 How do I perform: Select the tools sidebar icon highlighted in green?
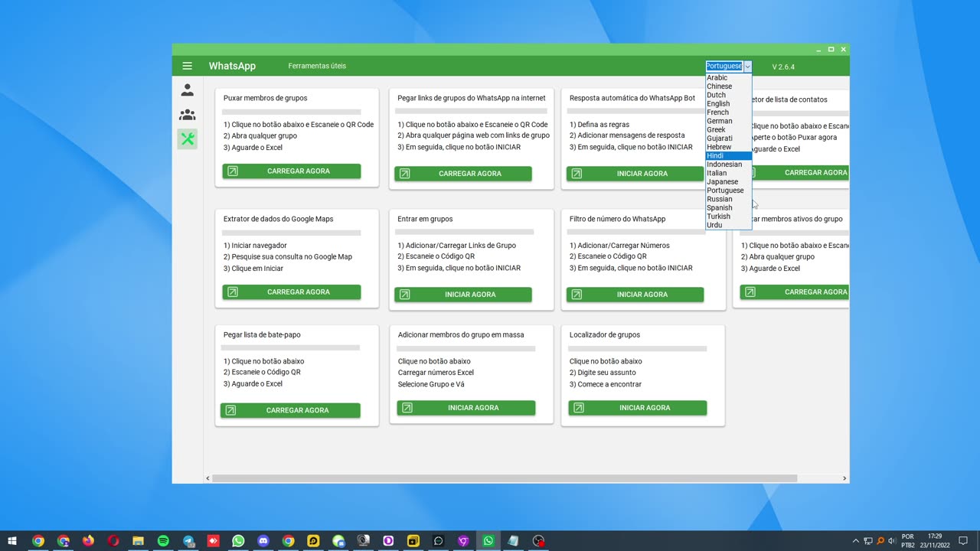[x=187, y=139]
